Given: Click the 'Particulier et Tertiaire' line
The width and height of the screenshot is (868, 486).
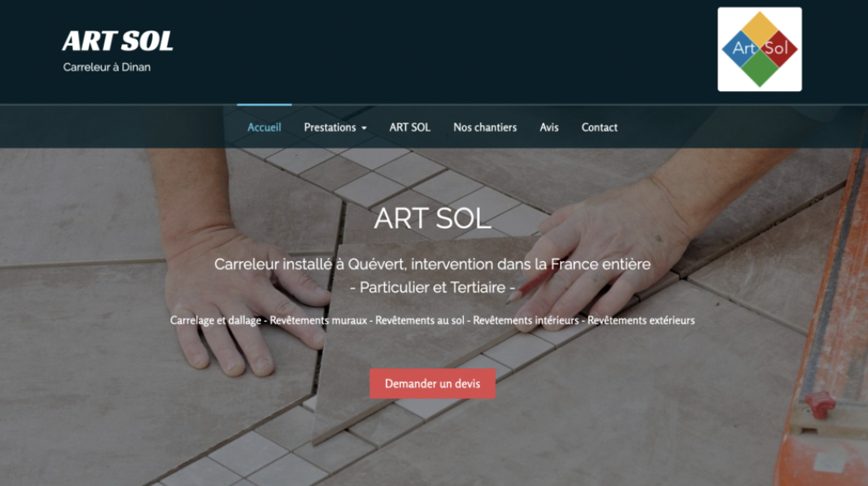Looking at the screenshot, I should point(432,287).
